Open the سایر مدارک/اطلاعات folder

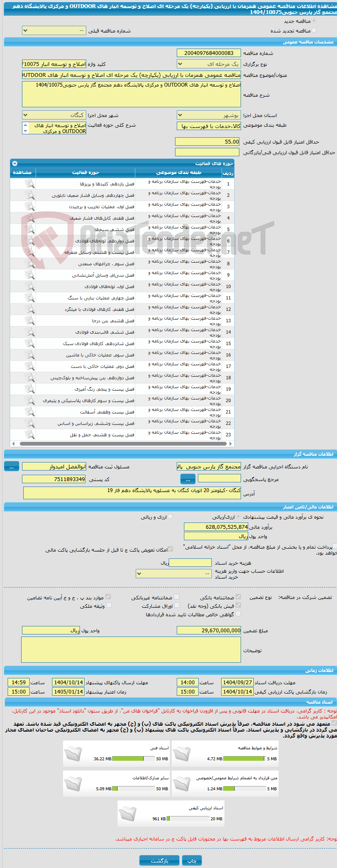point(73,784)
